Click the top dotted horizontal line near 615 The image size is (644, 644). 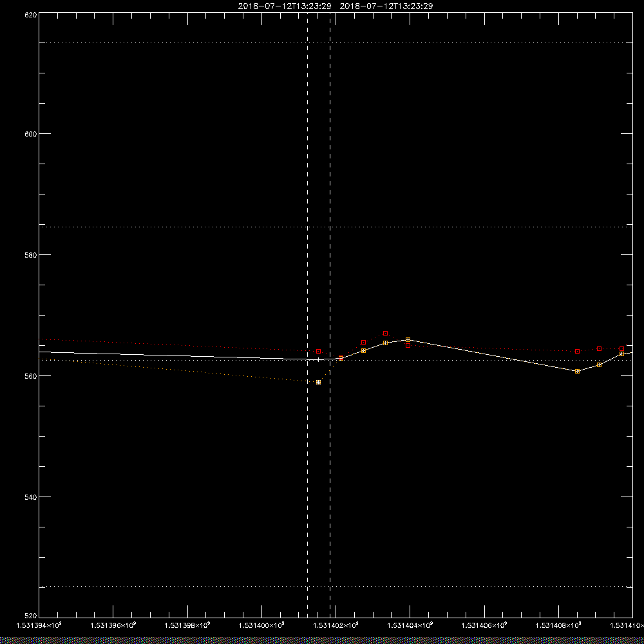pos(336,43)
